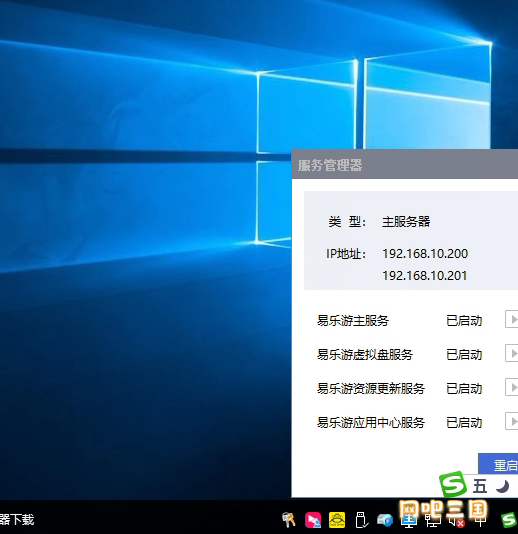The image size is (518, 534).
Task: Click play button for 易乐游虚拟盘服务
Action: pos(512,354)
